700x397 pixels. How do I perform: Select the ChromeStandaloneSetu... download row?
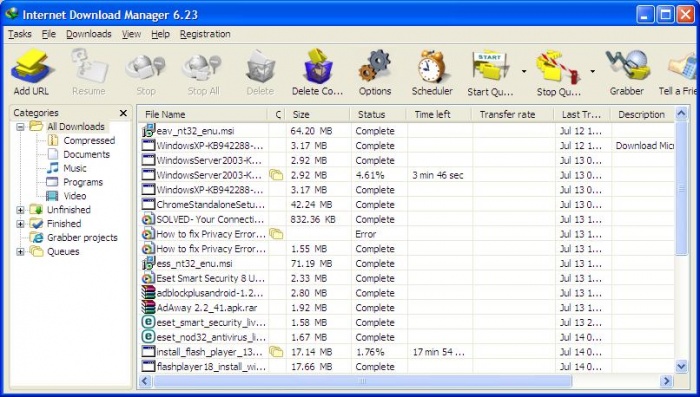click(406, 205)
